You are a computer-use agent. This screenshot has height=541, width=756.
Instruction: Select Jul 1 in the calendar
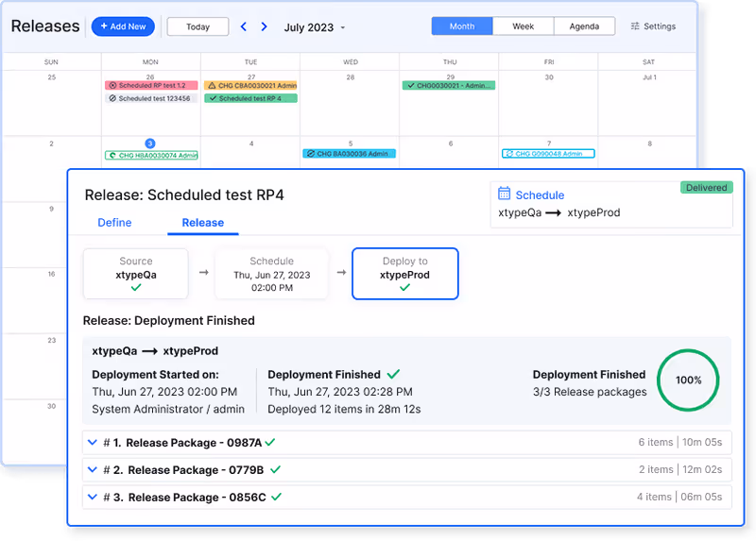pos(649,77)
